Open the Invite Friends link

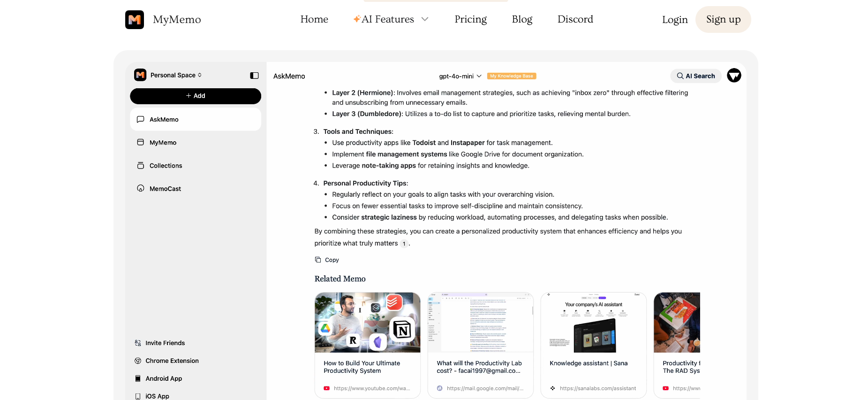[x=165, y=343]
